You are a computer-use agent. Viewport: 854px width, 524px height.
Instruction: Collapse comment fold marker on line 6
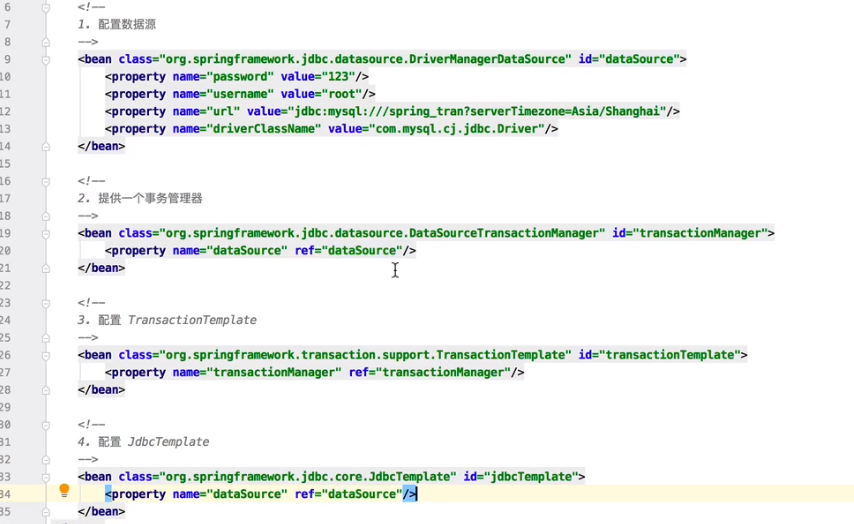[46, 8]
